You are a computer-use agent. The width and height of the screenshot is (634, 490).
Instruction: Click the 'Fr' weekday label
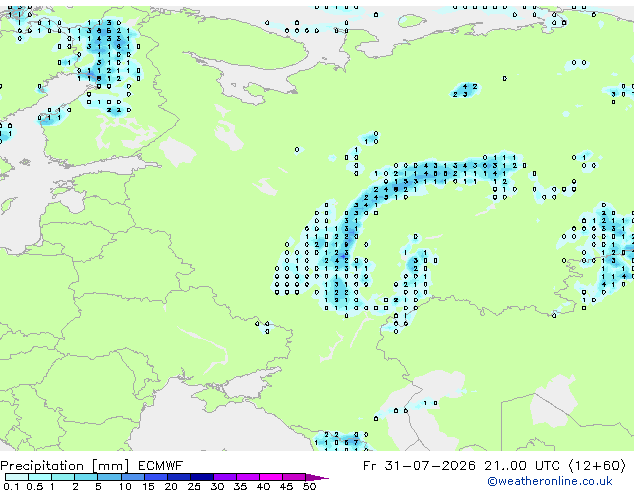click(370, 466)
